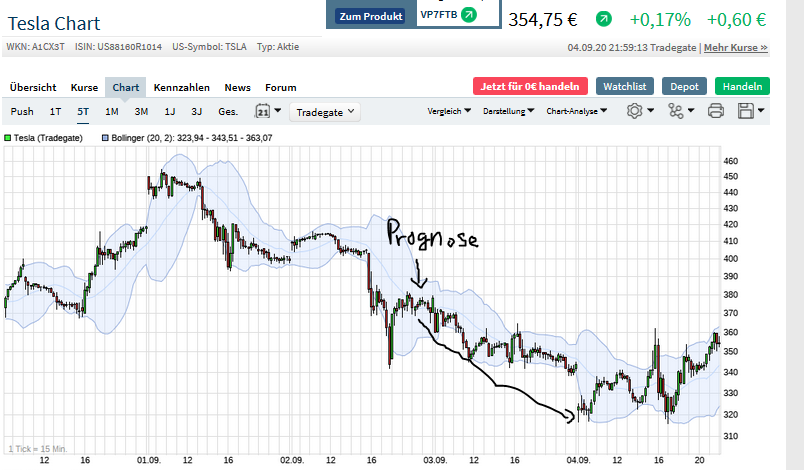Image resolution: width=804 pixels, height=470 pixels.
Task: Expand the arrow next to share icon
Action: coord(691,110)
